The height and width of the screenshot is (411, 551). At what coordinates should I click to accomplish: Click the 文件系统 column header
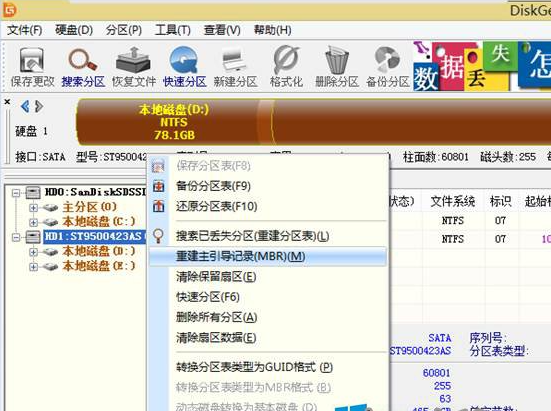tap(453, 201)
